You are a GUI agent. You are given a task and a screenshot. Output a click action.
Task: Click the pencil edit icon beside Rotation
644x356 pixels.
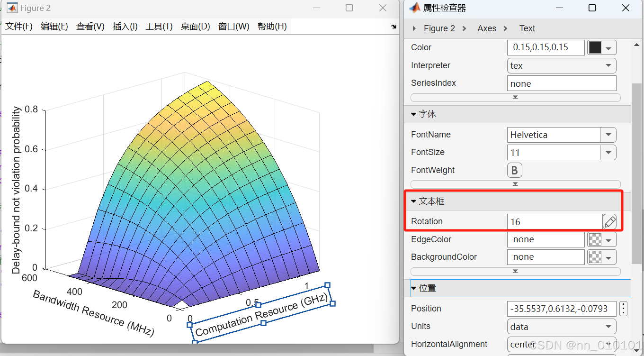tap(610, 221)
